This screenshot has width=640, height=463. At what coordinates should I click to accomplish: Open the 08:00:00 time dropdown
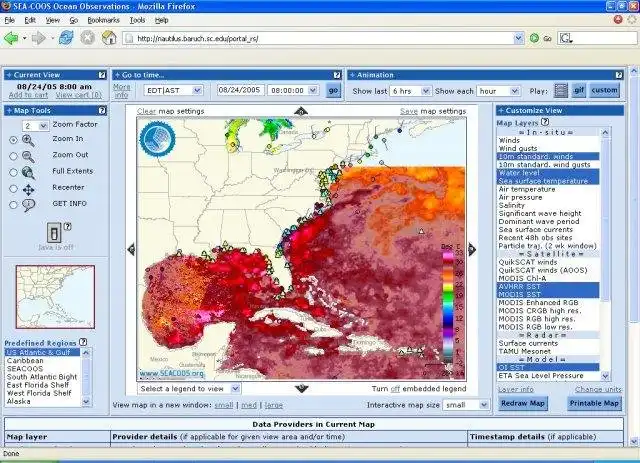tap(293, 90)
